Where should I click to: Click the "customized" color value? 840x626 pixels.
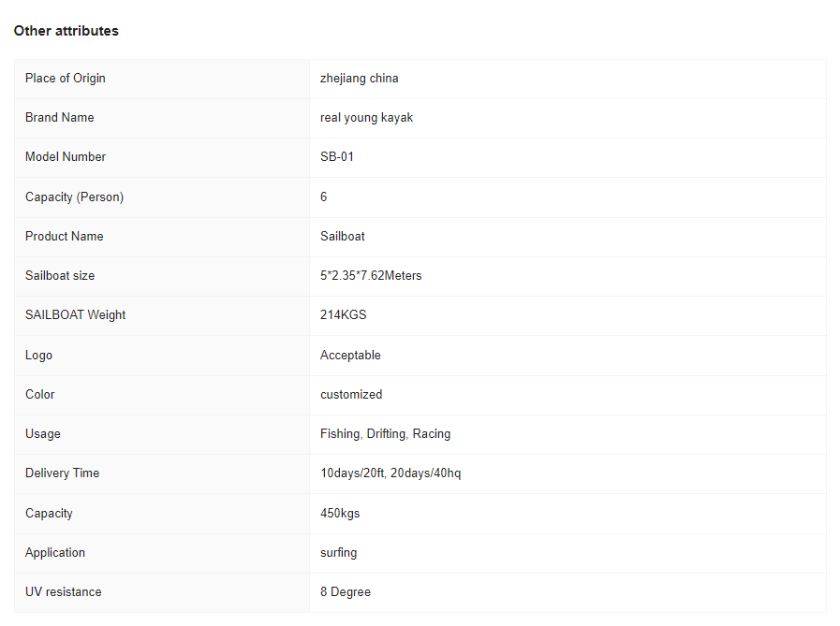point(351,395)
